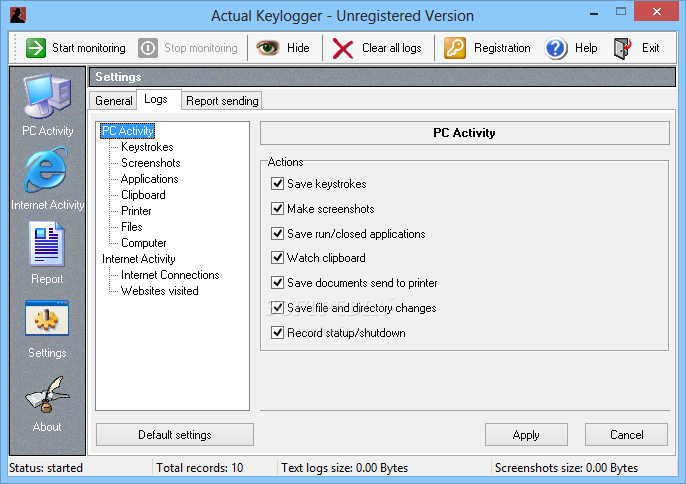
Task: Select Internet Connections in the tree
Action: (x=170, y=275)
